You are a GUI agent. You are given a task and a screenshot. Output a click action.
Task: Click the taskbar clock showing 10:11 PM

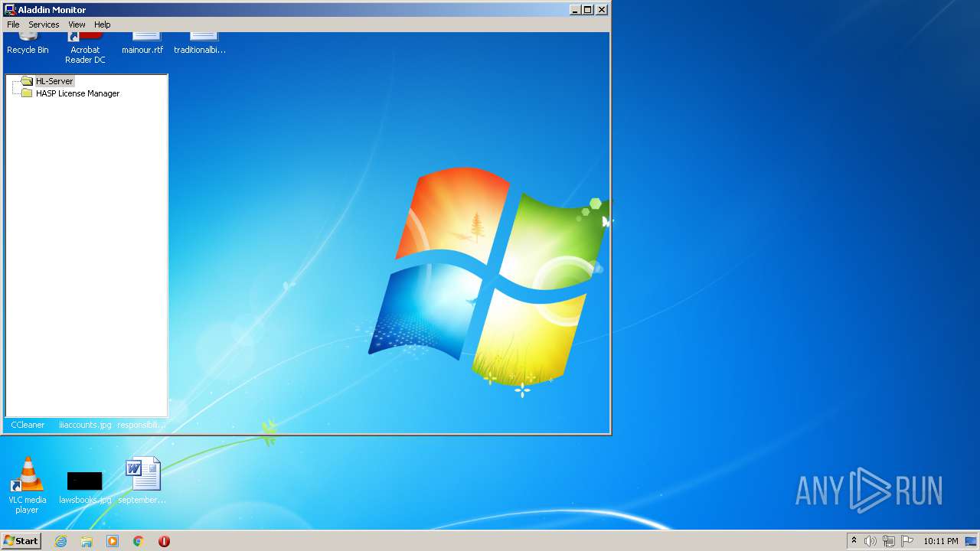click(x=940, y=541)
